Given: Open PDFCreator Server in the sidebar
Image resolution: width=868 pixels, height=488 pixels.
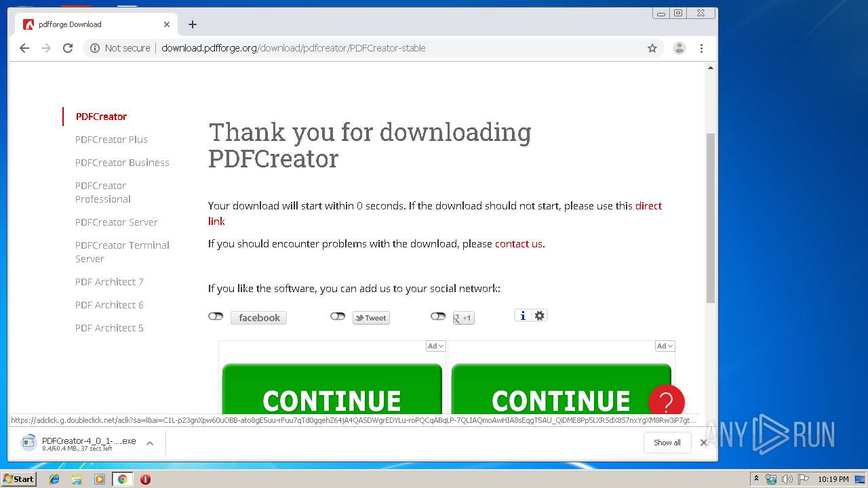Looking at the screenshot, I should (x=116, y=222).
